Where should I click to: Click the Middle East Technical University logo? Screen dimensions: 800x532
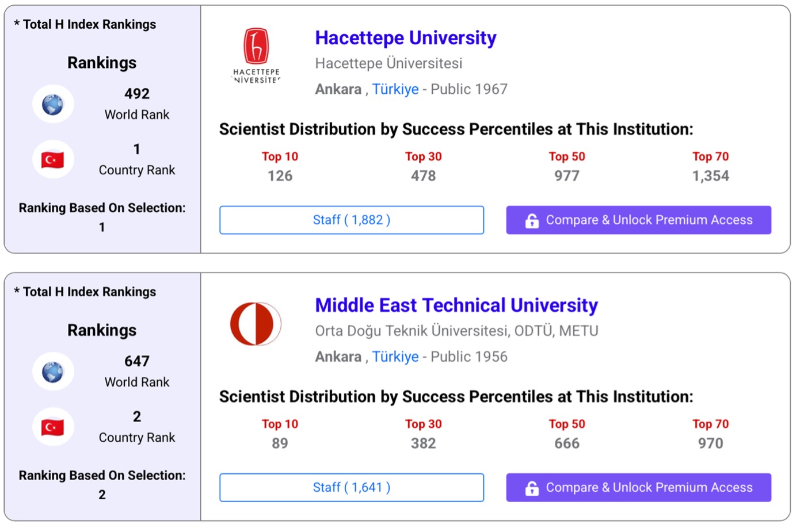pos(256,324)
